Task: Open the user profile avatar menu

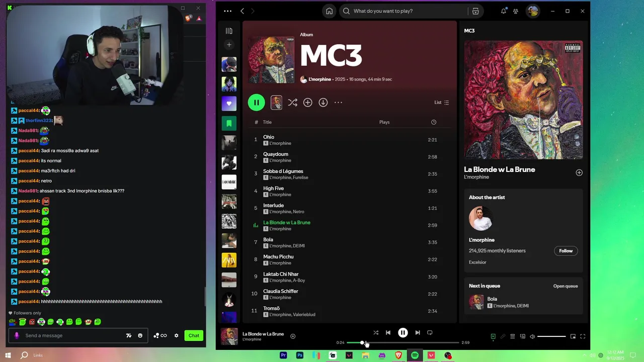Action: tap(533, 11)
